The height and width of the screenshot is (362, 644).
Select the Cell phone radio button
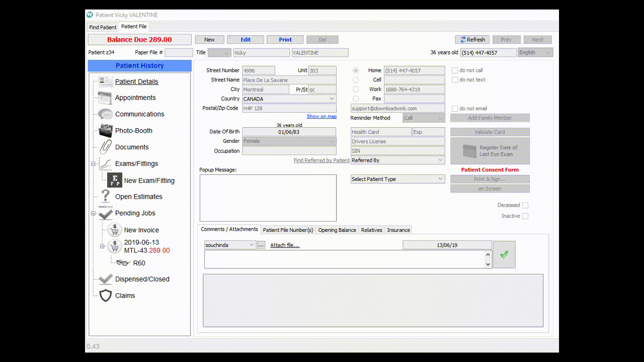coord(357,79)
